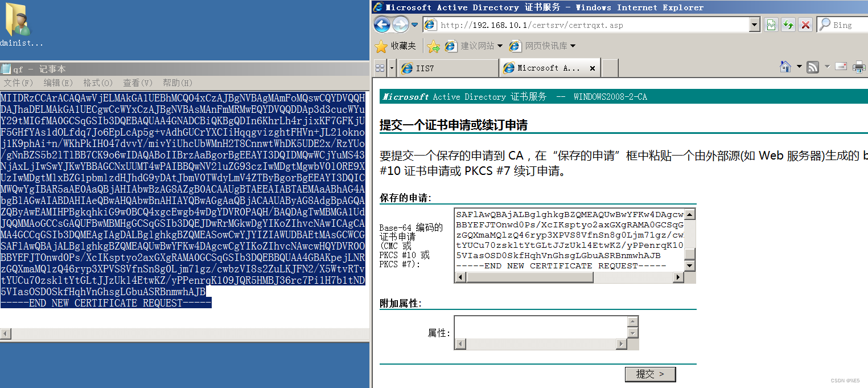
Task: Open the Read Mail icon
Action: 841,67
